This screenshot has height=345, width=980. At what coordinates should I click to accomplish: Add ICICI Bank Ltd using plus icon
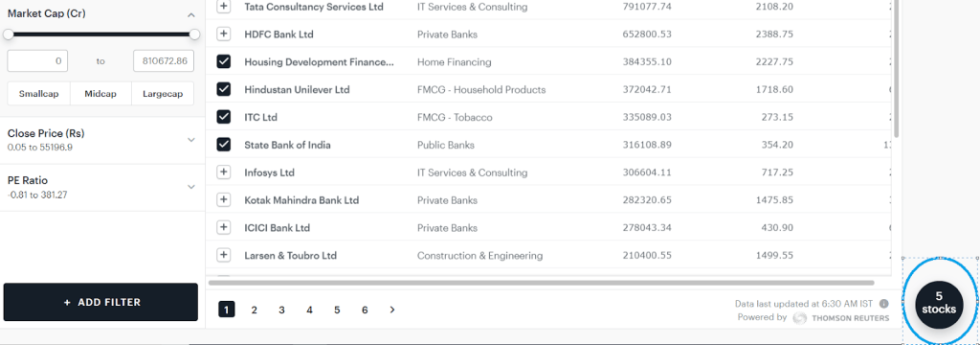tap(224, 227)
